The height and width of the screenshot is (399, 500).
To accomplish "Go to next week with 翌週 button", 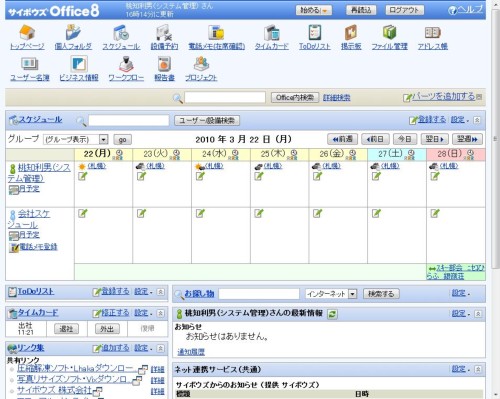I will click(467, 139).
